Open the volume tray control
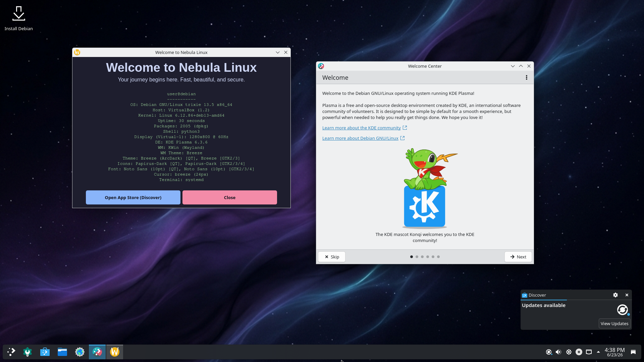The height and width of the screenshot is (362, 644). [558, 352]
